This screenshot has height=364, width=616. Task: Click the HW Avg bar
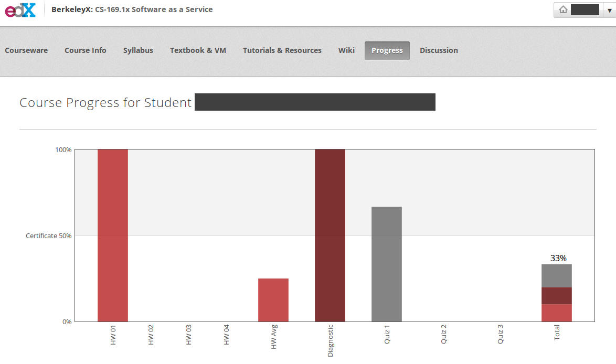point(273,299)
